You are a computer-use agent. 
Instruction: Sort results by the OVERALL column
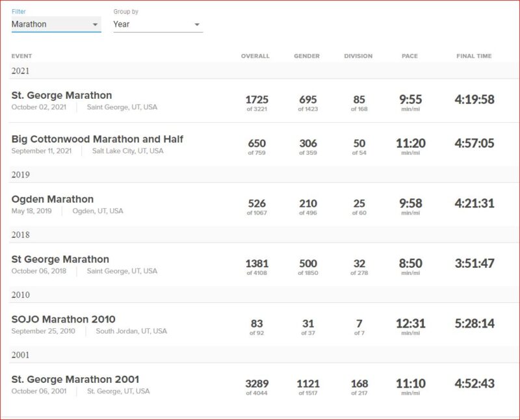pos(255,56)
